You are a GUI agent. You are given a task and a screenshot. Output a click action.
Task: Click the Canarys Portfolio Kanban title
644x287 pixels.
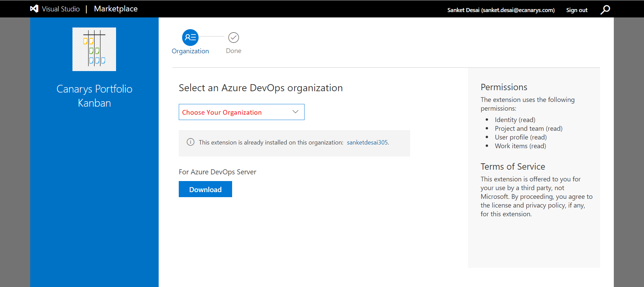(94, 96)
